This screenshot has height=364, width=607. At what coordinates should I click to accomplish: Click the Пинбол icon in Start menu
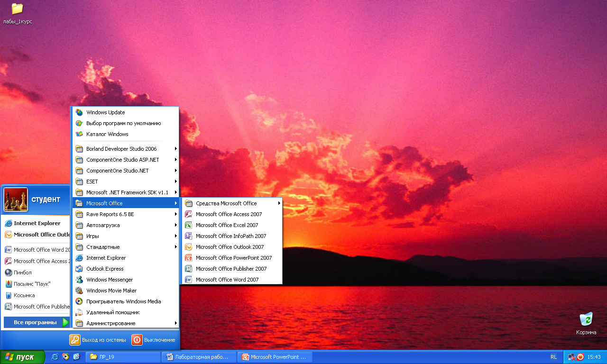click(8, 273)
